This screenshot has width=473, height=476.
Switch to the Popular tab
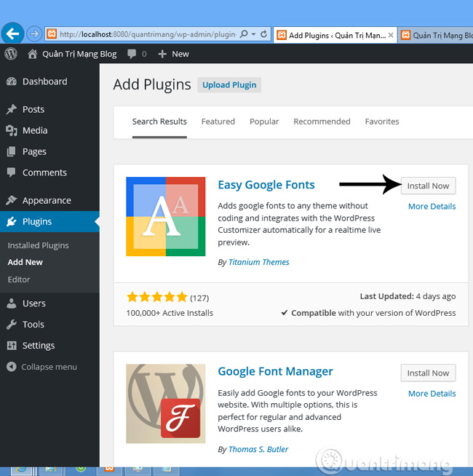click(264, 122)
